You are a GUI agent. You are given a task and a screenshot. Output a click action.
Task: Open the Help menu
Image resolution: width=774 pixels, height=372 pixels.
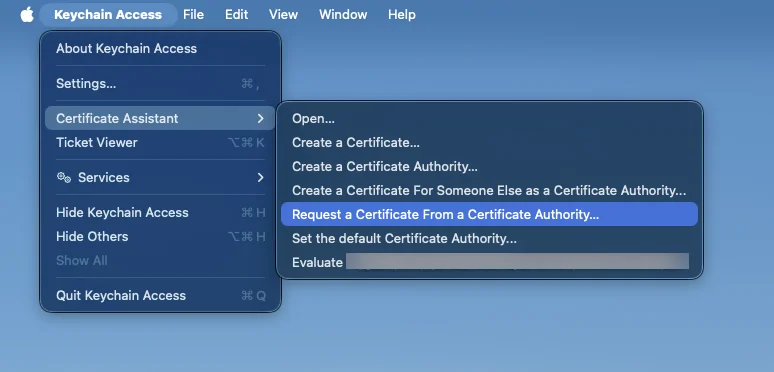[402, 15]
